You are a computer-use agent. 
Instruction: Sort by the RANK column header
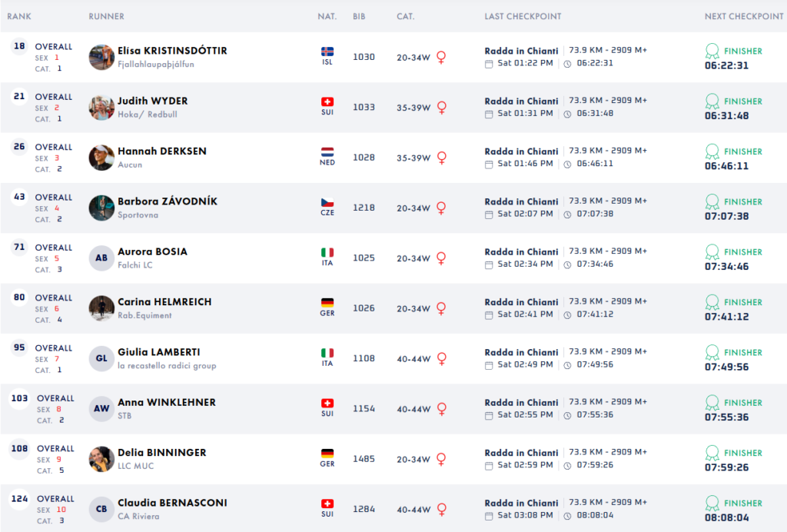tap(19, 16)
